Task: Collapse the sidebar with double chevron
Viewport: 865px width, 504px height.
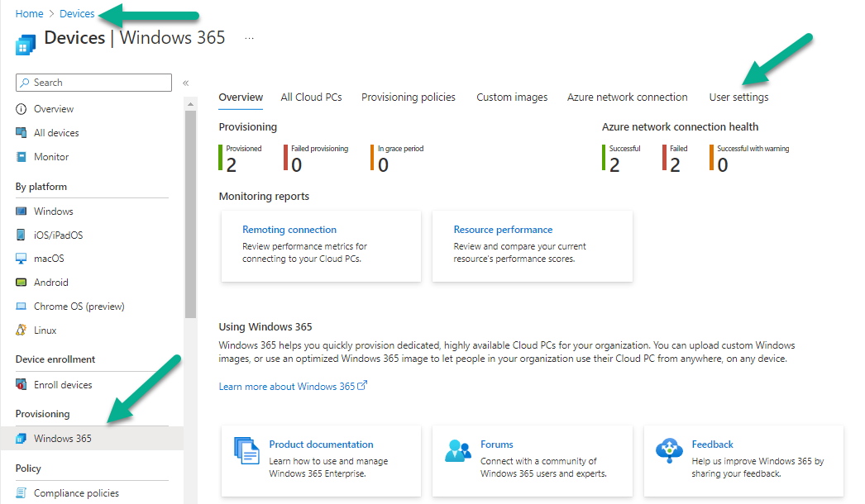Action: [186, 83]
